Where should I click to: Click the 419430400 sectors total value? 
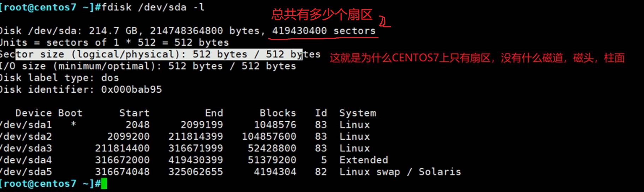point(299,31)
